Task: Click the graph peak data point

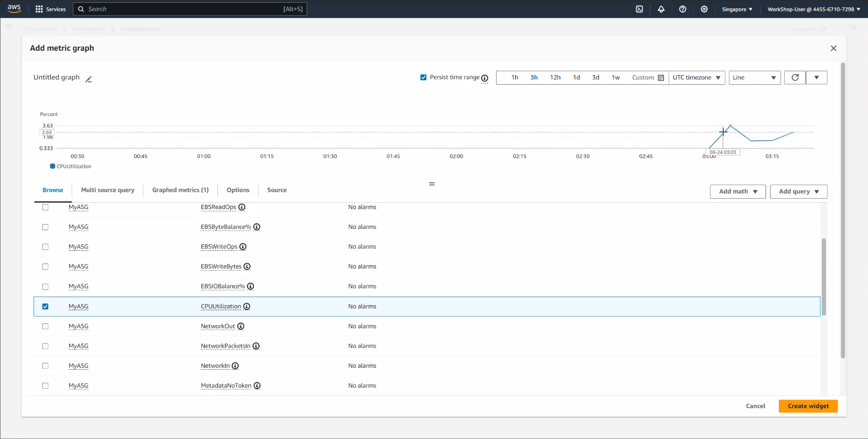Action: tap(730, 126)
